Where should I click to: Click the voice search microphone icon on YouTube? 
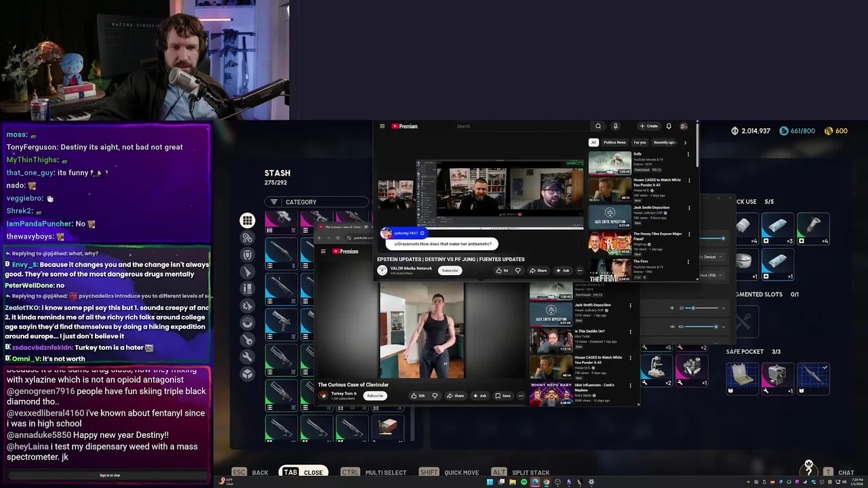(616, 126)
